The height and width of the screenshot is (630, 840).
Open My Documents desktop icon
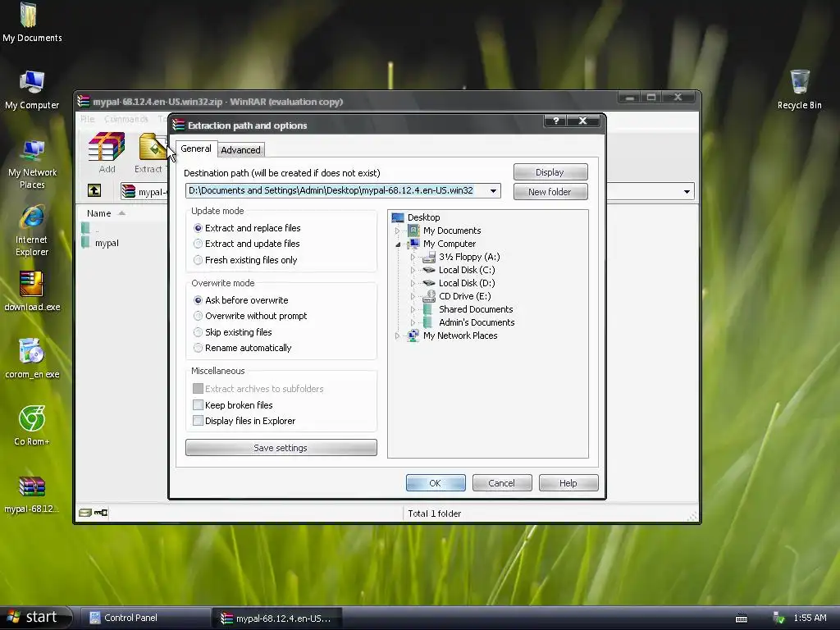[32, 22]
